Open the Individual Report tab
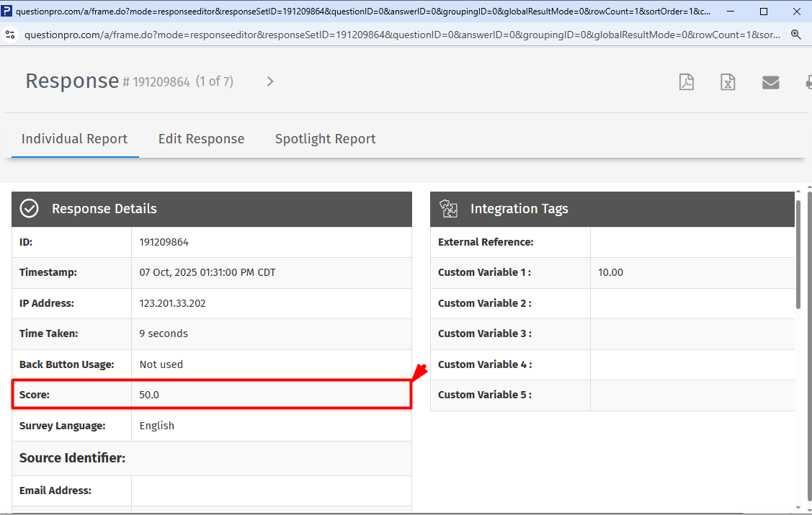Viewport: 812px width, 515px height. point(74,139)
